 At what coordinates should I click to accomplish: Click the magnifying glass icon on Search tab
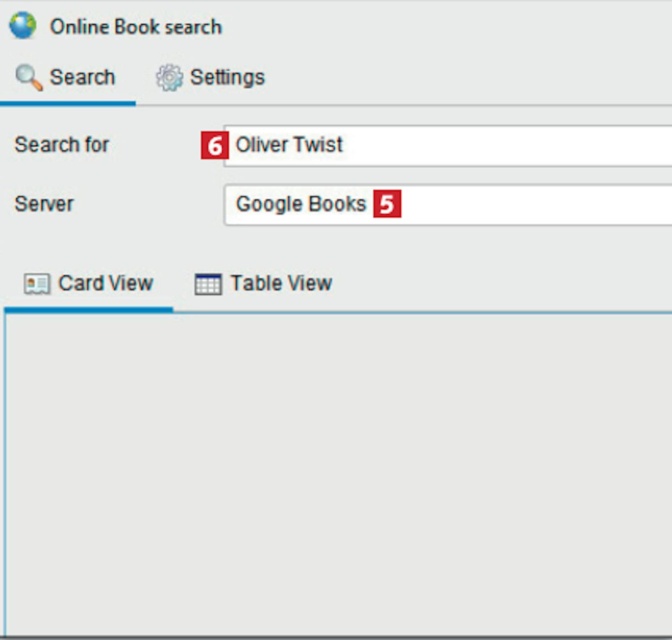(x=29, y=77)
